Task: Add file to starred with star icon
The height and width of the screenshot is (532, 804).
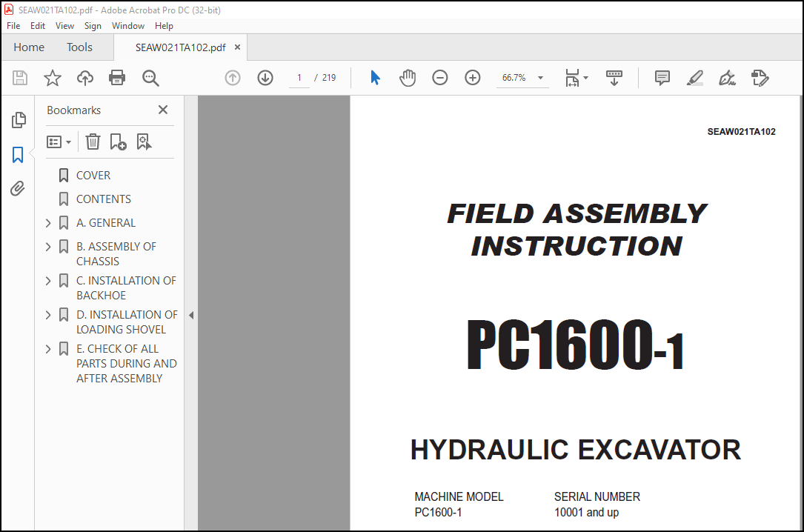Action: [53, 78]
